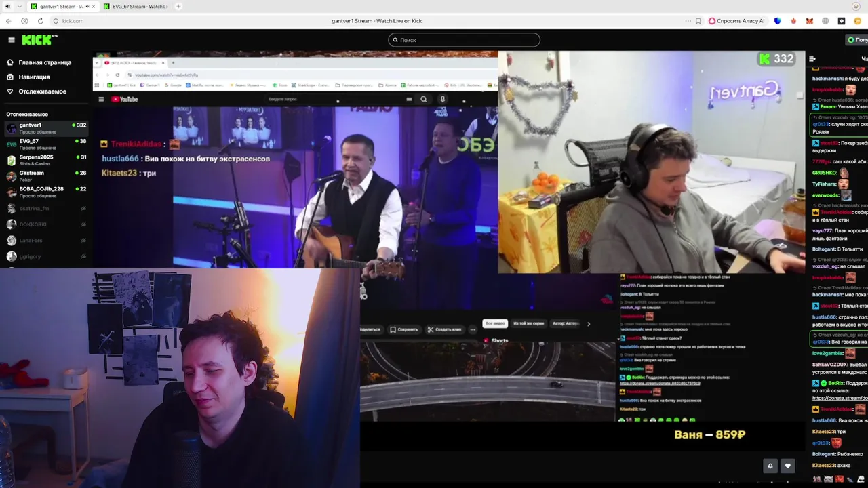
Task: Click BotRix donate.stream link in chat
Action: (x=840, y=398)
